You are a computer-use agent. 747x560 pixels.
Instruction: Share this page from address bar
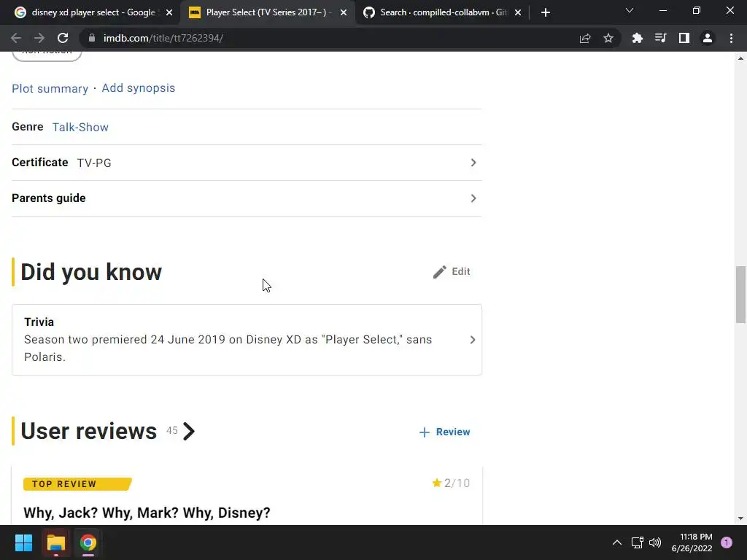point(585,38)
